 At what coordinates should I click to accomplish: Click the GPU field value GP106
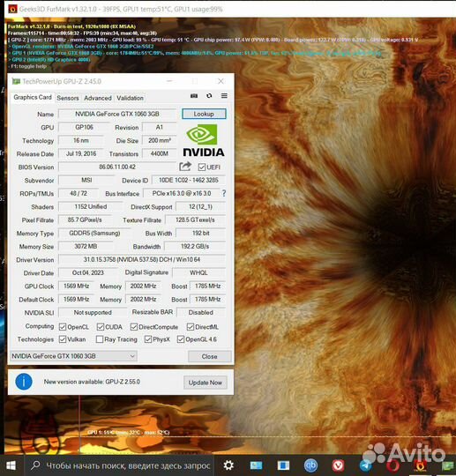click(x=84, y=127)
